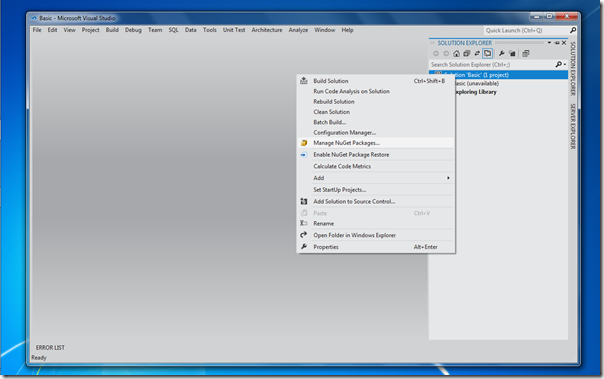Focus the Search Solution Explorer field
Viewport: 604px width, 379px height.
[492, 65]
